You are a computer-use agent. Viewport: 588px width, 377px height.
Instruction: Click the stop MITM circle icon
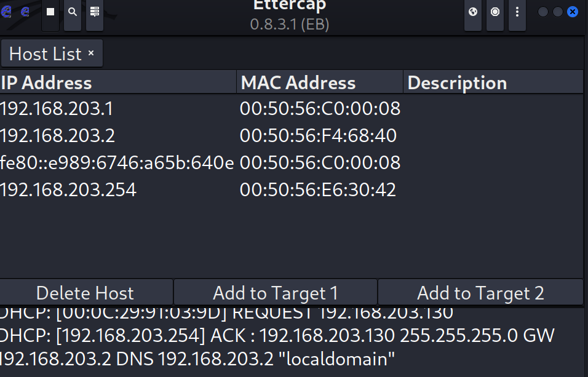tap(495, 12)
